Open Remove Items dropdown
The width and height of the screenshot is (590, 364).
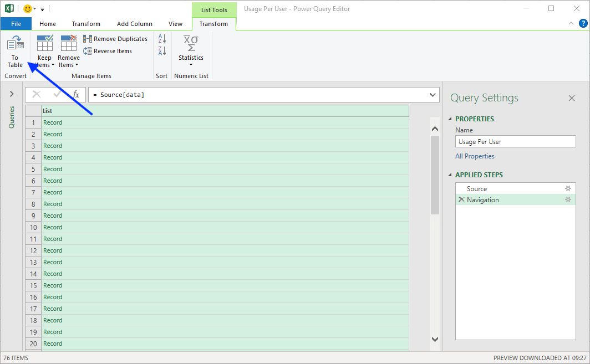[69, 52]
